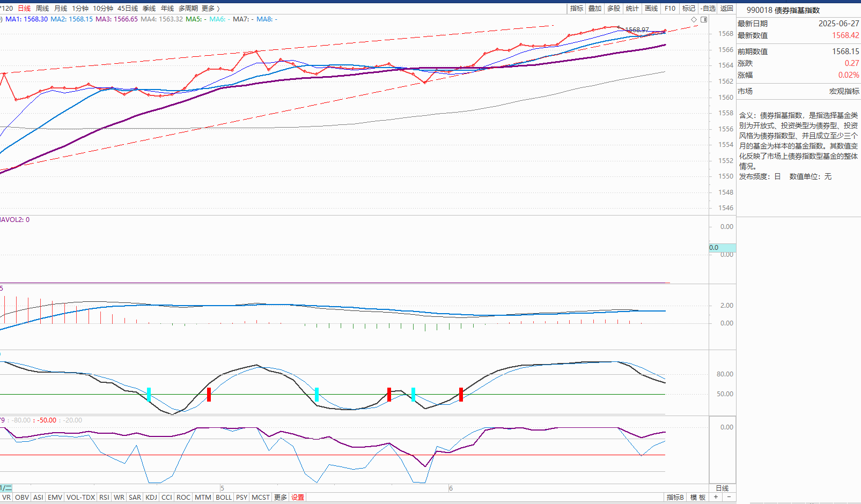861x504 pixels.
Task: Remove from watchlist via -自选
Action: click(708, 9)
